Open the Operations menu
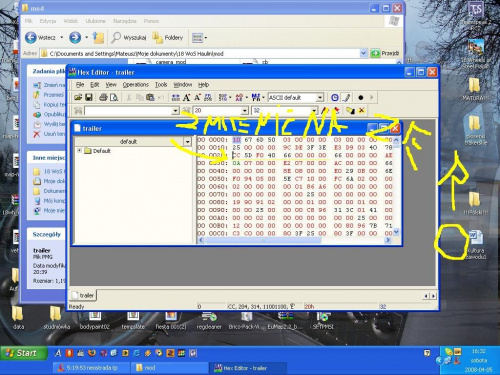500x375 pixels. 135,85
